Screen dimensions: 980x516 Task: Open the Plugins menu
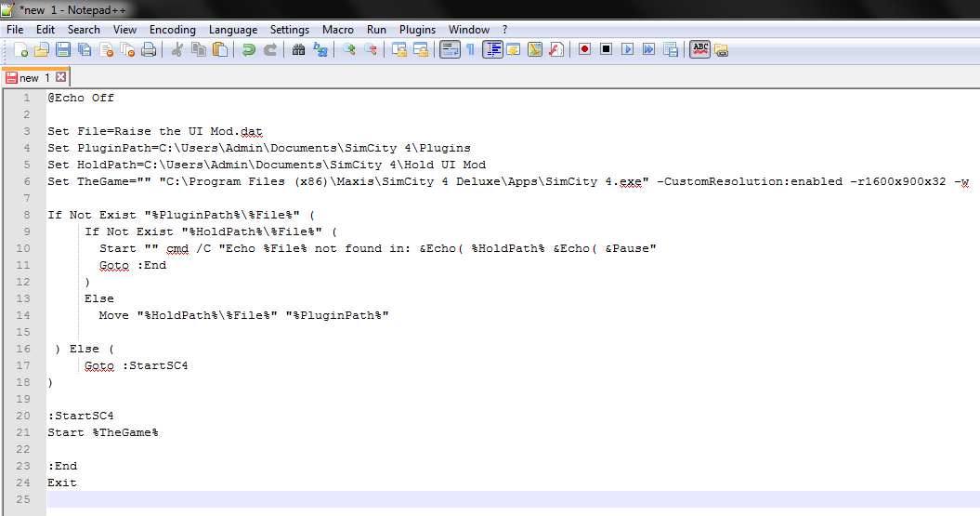point(417,30)
